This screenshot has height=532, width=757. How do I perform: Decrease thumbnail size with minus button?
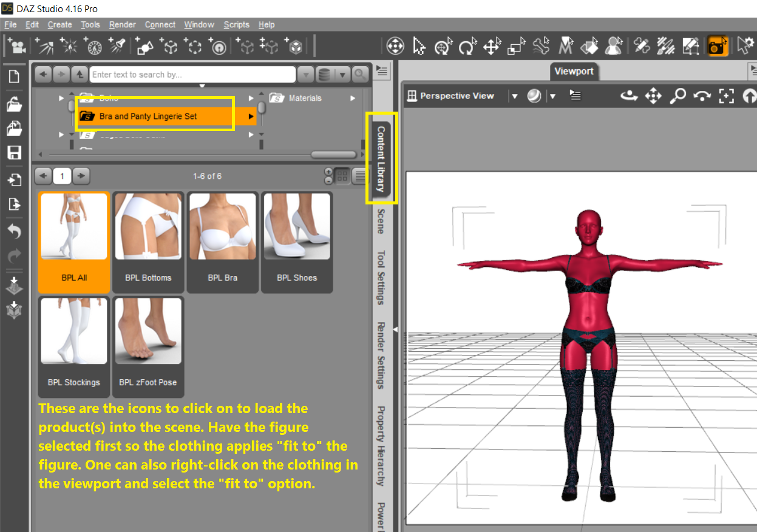(328, 181)
